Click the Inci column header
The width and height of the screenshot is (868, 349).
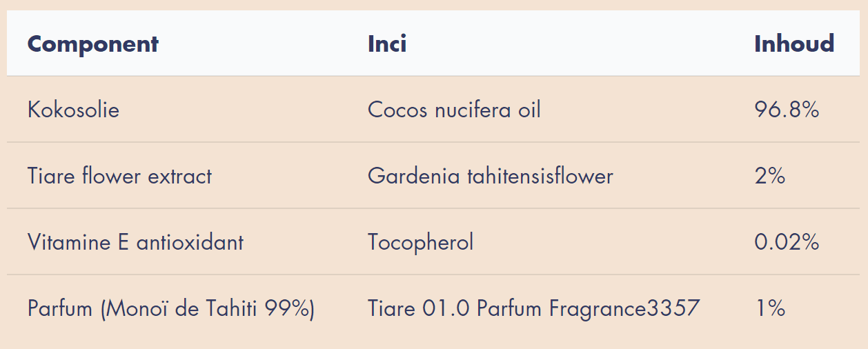(x=387, y=44)
